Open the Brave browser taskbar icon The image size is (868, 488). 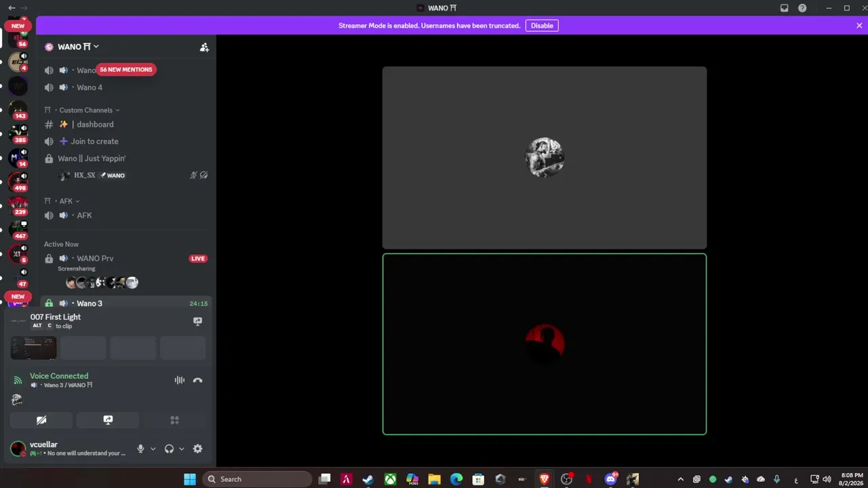(544, 479)
